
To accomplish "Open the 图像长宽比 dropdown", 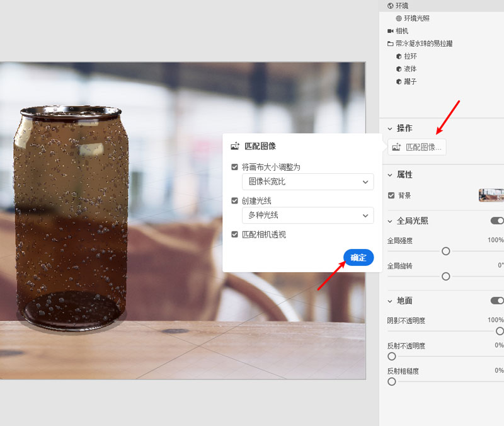I will [307, 182].
